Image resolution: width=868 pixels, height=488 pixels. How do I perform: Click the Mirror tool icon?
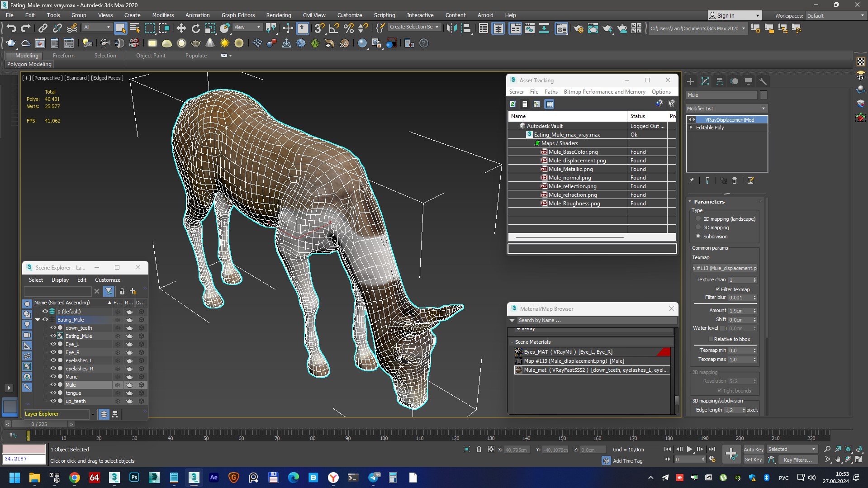coord(451,28)
